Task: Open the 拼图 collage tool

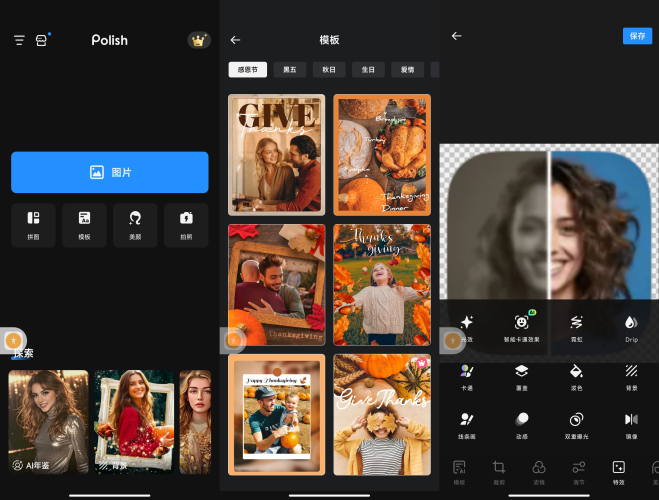Action: 33,224
